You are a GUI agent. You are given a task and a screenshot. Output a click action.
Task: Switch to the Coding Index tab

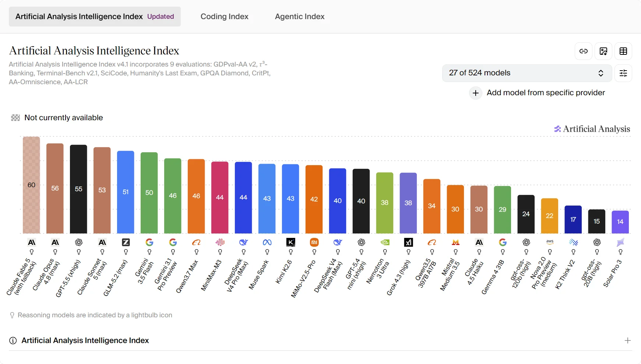click(x=224, y=17)
